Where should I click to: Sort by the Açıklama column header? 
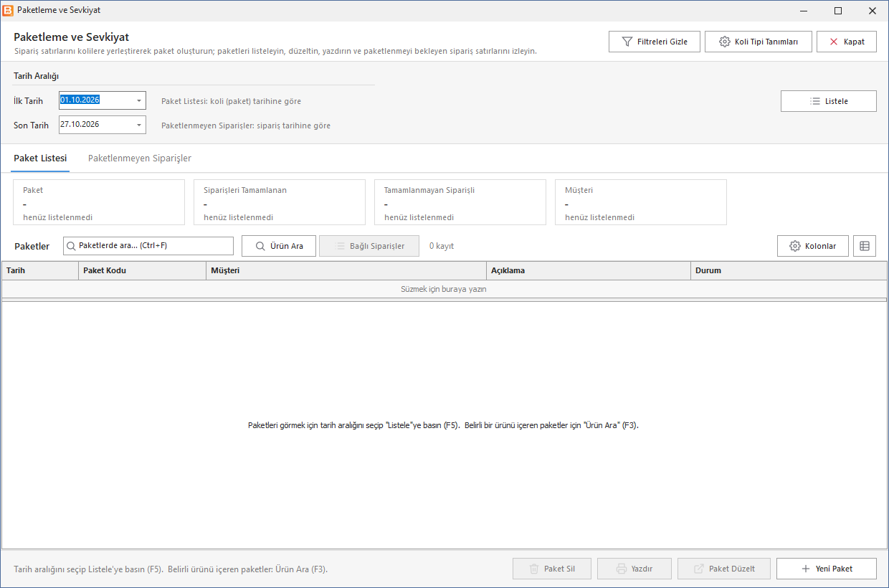pos(589,270)
